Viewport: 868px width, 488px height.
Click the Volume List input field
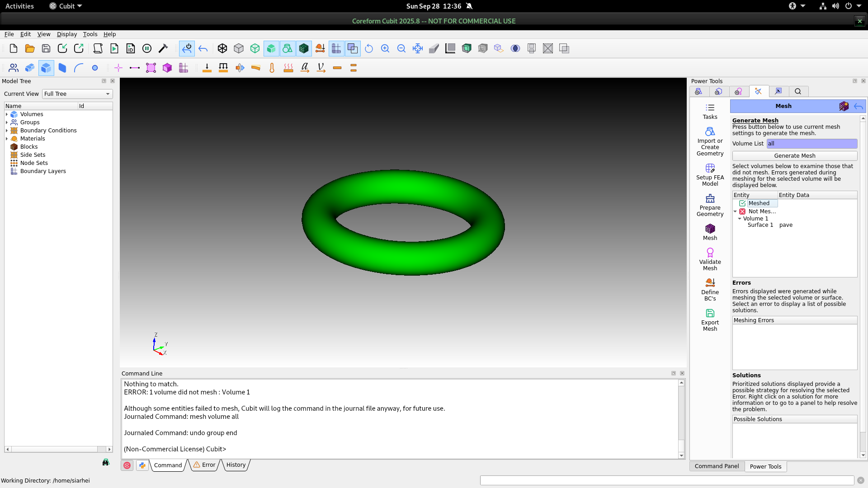pos(811,144)
